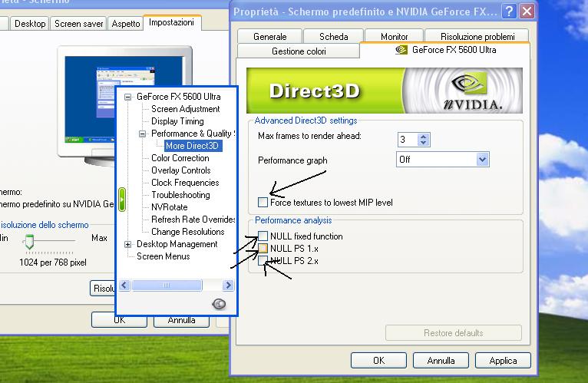Select Screen Menus tree item
Image resolution: width=588 pixels, height=383 pixels.
[x=164, y=256]
